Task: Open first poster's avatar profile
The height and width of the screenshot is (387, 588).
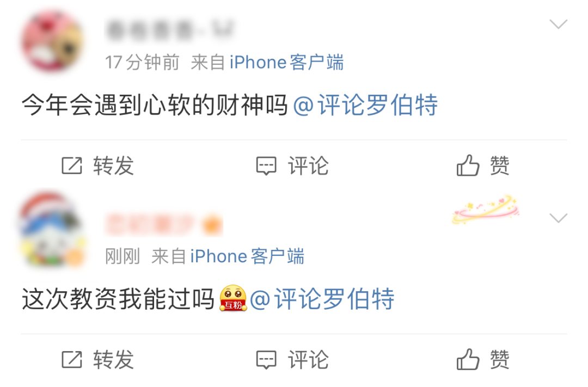Action: 52,41
